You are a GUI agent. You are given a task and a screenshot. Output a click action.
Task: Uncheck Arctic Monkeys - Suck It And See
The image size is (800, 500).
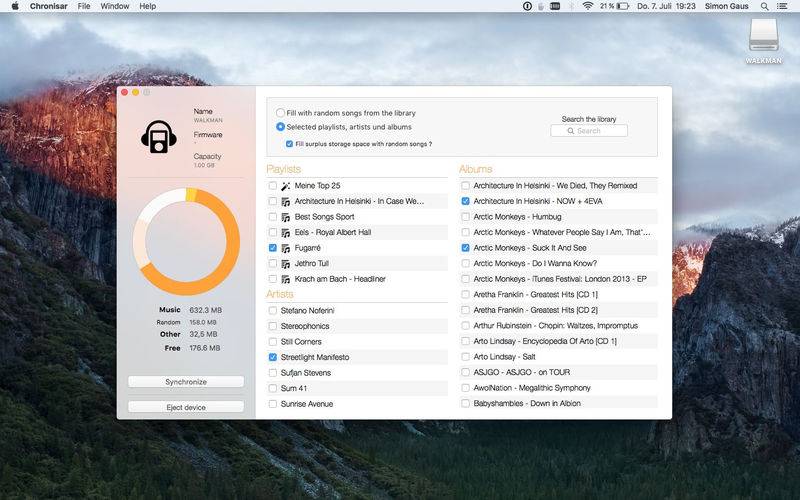pos(465,248)
